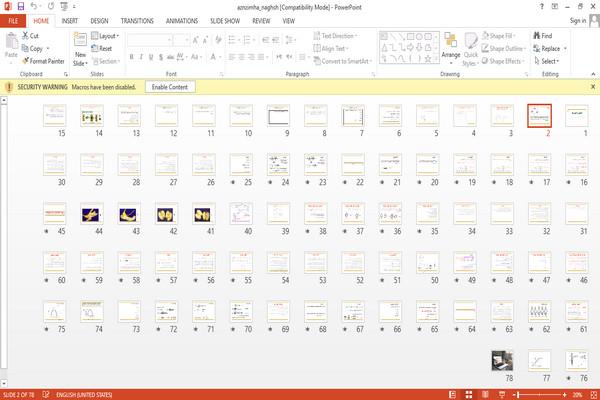Open the font name combo box
The width and height of the screenshot is (600, 400).
(x=149, y=40)
